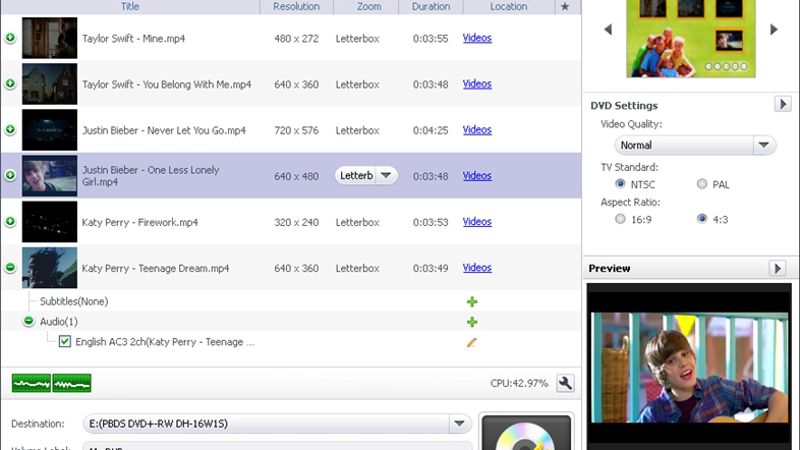The width and height of the screenshot is (800, 450).
Task: Select Katy Perry - Firework.mp4 thumbnail
Action: click(x=49, y=221)
